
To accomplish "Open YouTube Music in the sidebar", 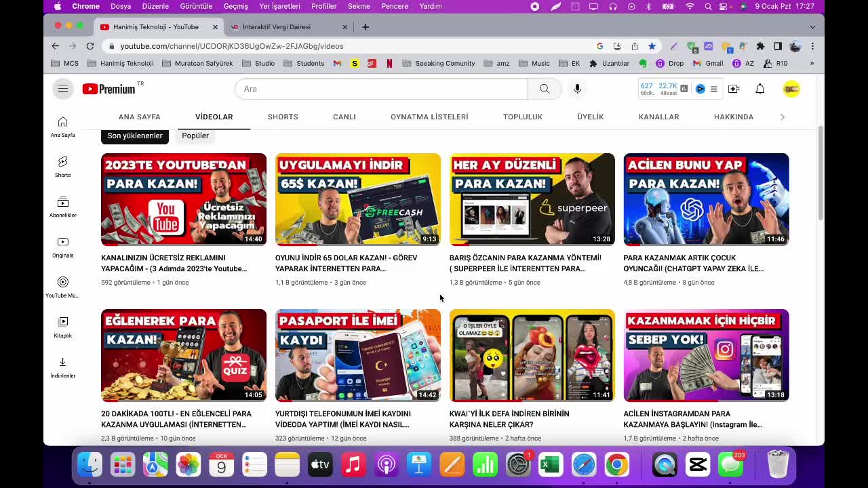I will [x=62, y=287].
